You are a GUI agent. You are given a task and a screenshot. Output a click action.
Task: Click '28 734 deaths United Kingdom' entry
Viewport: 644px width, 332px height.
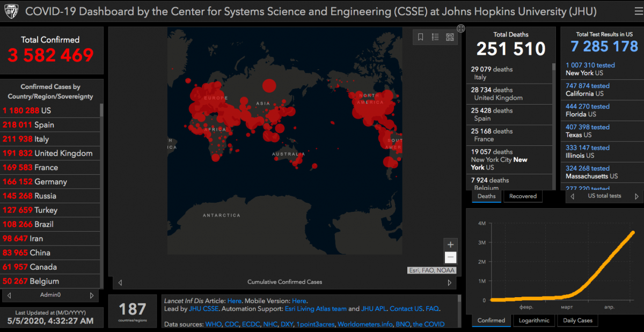(x=509, y=94)
